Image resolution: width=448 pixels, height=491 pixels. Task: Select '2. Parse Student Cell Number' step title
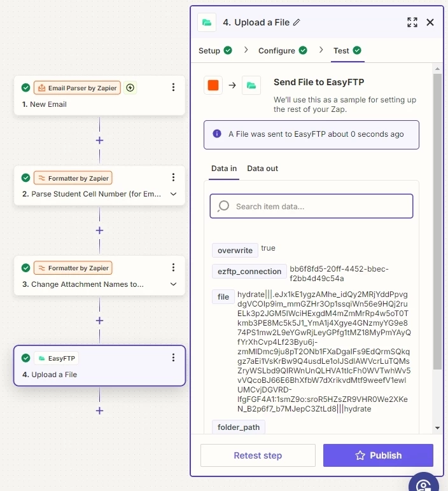click(x=92, y=194)
